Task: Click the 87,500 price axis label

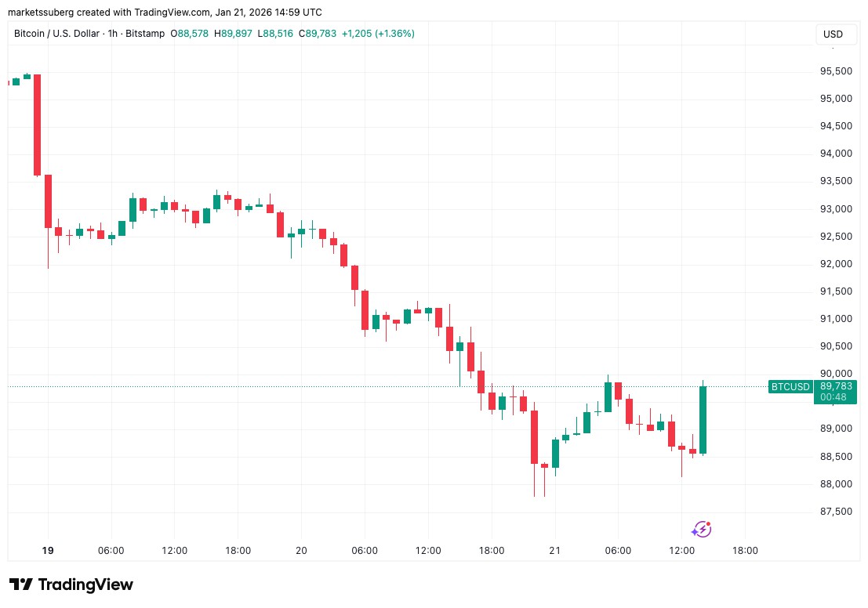Action: [836, 512]
